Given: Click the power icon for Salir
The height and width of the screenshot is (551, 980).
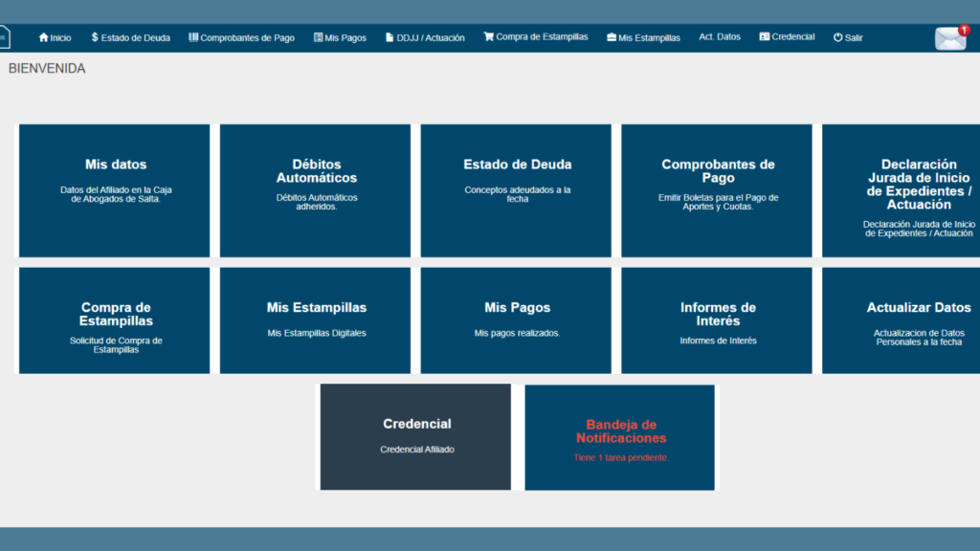Looking at the screenshot, I should coord(838,37).
